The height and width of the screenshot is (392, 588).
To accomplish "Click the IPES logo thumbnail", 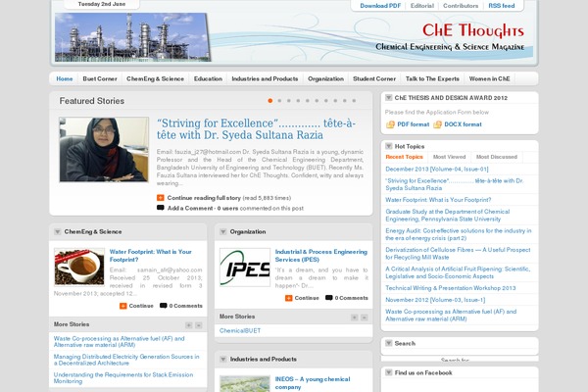I will (x=245, y=268).
